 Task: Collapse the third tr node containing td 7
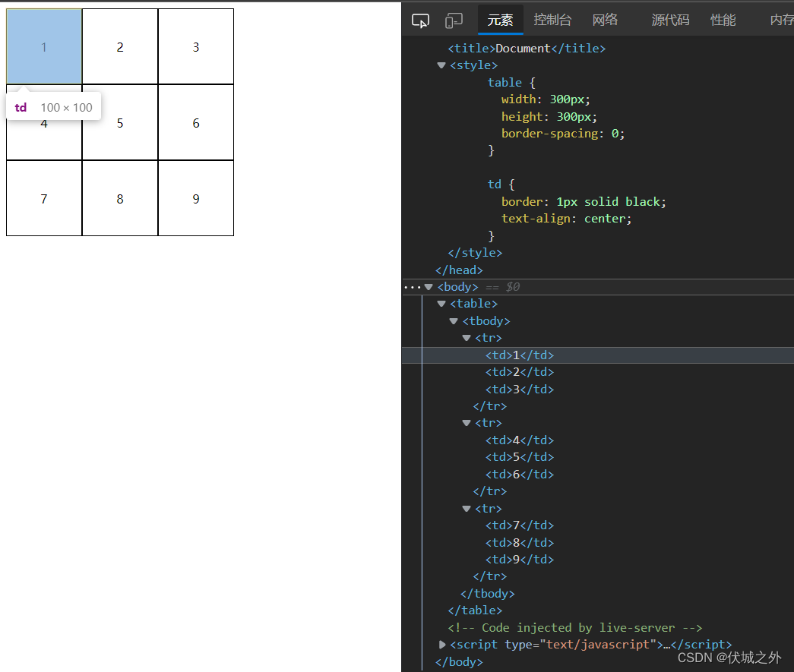coord(467,508)
